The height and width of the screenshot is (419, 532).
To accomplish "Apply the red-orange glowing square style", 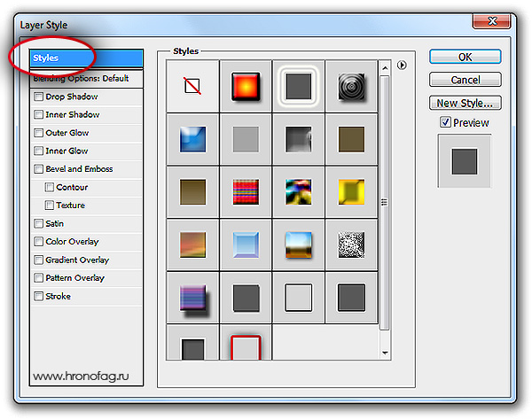I will [246, 85].
